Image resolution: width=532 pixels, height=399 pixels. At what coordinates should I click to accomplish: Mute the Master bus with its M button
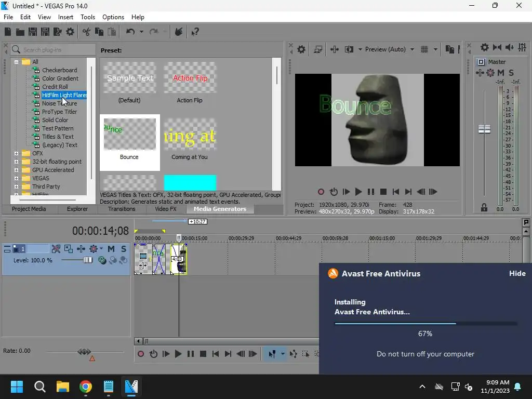(500, 73)
